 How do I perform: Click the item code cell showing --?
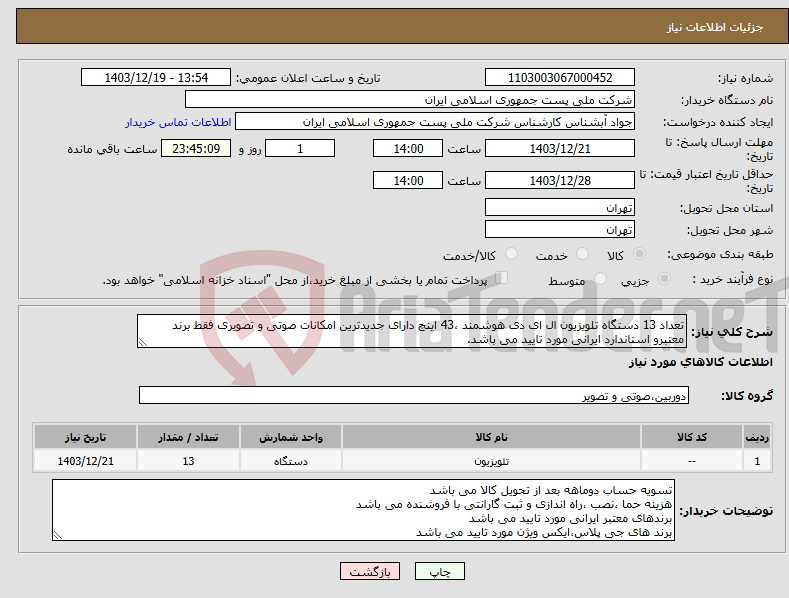(692, 461)
